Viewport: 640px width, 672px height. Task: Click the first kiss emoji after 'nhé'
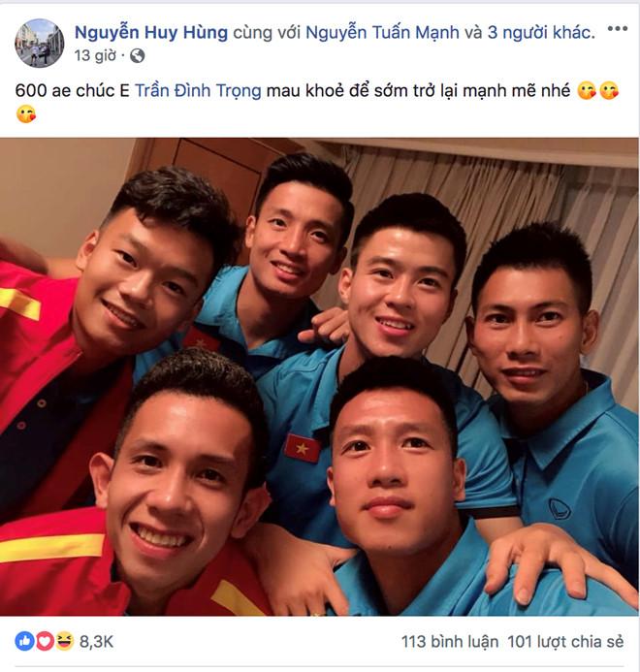[587, 91]
